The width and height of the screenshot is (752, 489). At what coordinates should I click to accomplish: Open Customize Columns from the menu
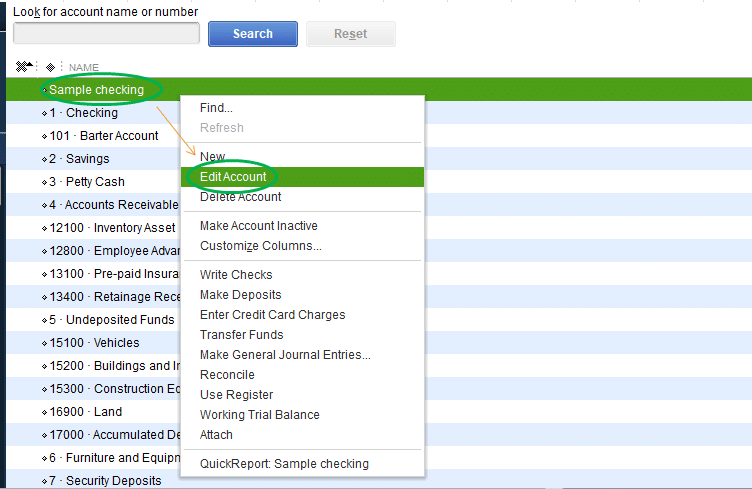pos(260,246)
